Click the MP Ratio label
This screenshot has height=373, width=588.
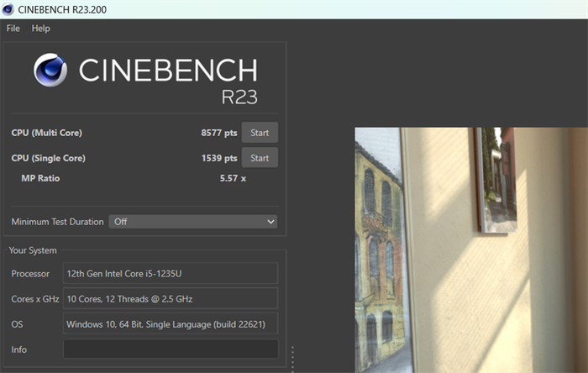(40, 178)
